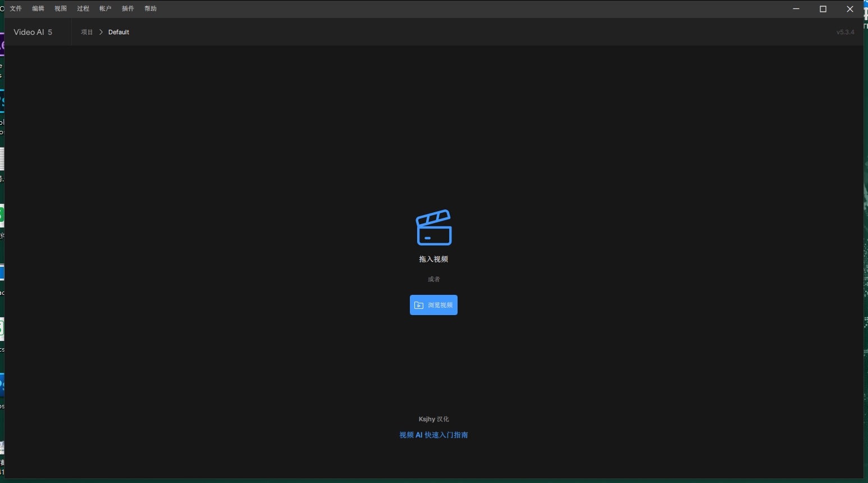Click the 项目 breadcrumb label
The image size is (868, 483).
tap(86, 31)
